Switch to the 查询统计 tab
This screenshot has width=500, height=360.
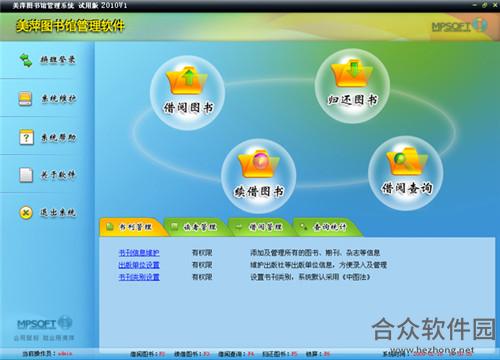point(327,227)
